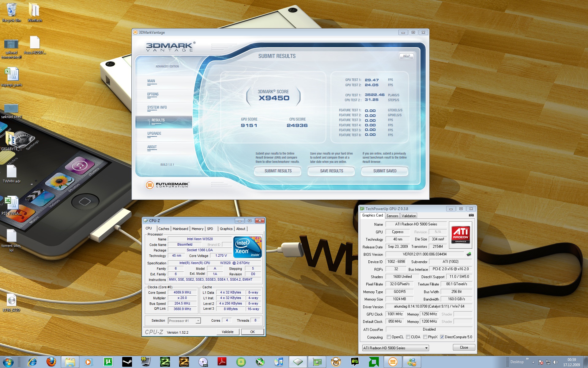Open the GPU selection dropdown in GPU-Z
The height and width of the screenshot is (368, 588).
point(395,348)
